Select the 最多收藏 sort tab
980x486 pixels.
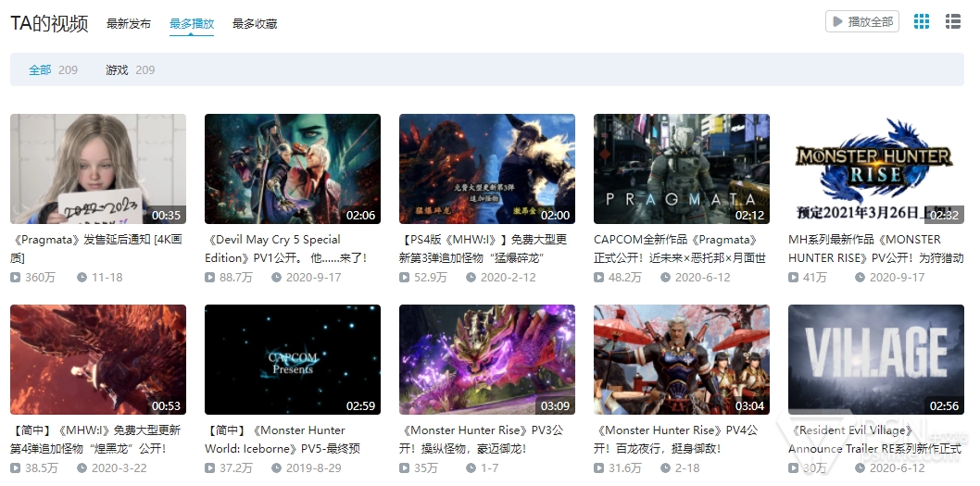[x=255, y=24]
